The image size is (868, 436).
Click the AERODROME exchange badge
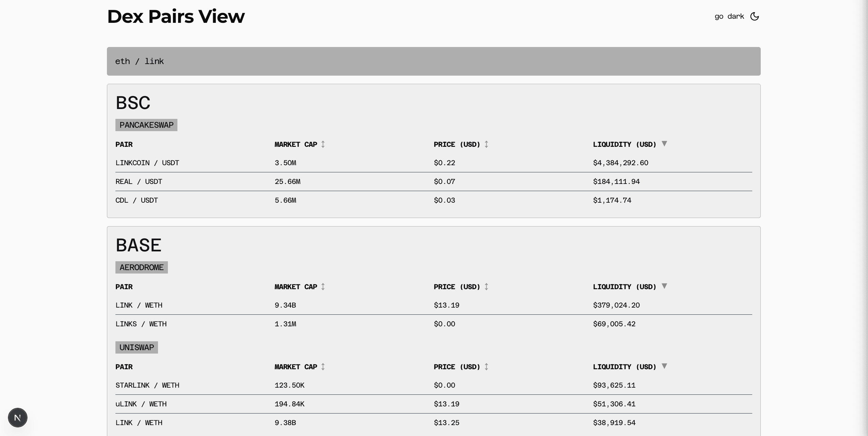click(141, 267)
